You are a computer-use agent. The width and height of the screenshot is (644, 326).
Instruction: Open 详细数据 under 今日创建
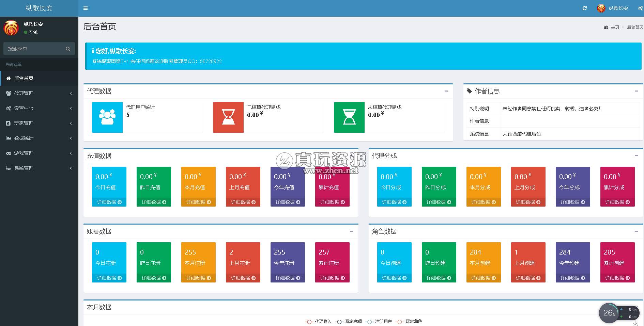(x=394, y=278)
